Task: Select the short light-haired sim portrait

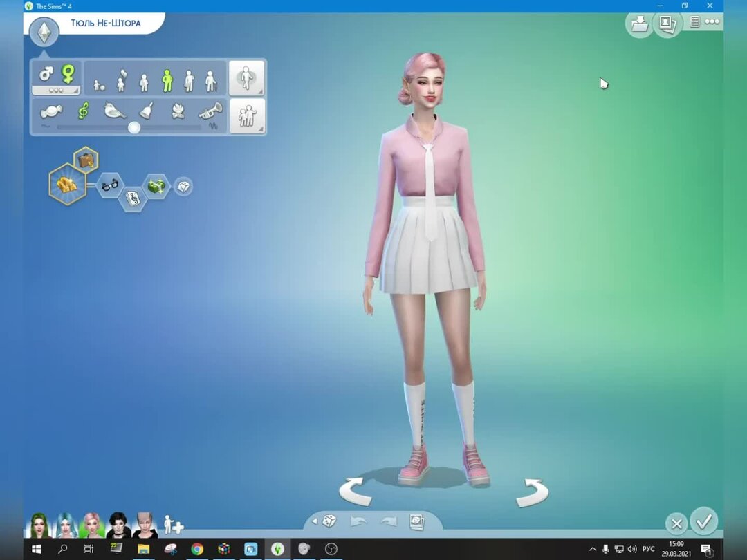Action: coord(145,525)
